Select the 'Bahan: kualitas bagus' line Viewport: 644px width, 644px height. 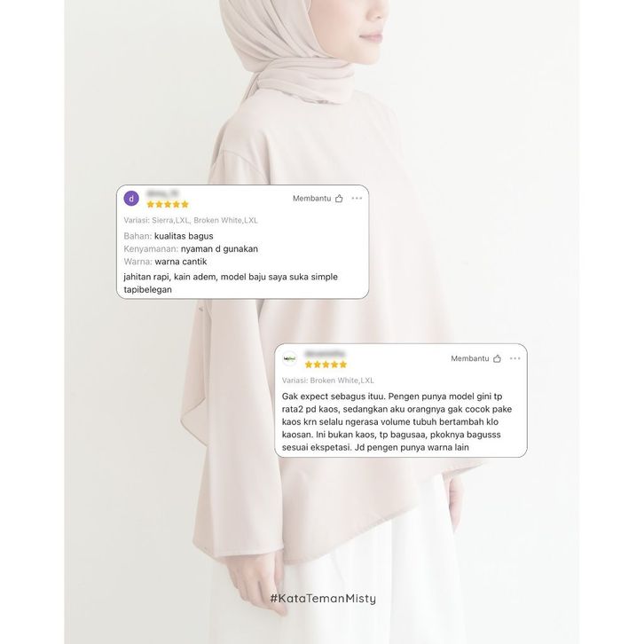(169, 236)
